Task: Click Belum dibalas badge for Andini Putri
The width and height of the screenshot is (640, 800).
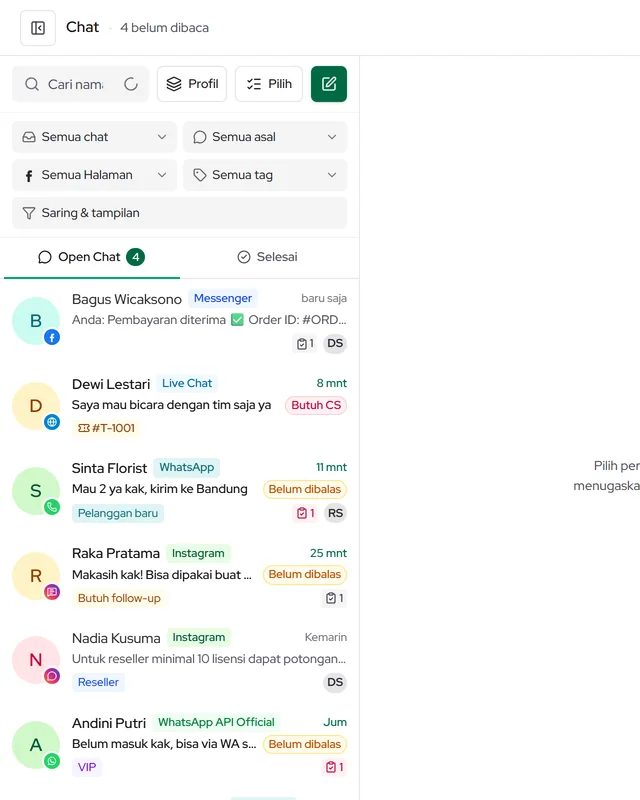Action: click(x=305, y=744)
